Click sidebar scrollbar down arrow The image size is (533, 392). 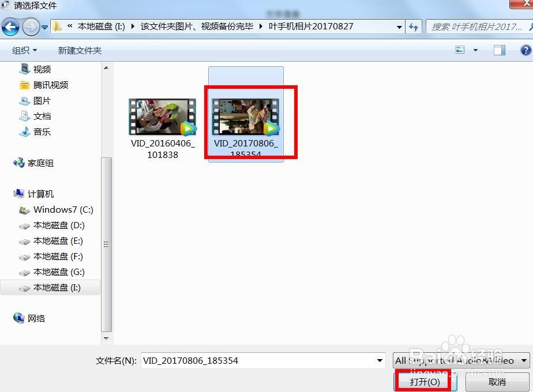tap(106, 338)
